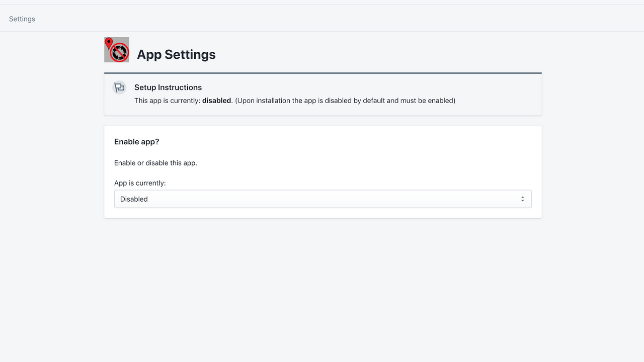Click the app icon left of App Settings heading
This screenshot has width=644, height=362.
pos(117,49)
